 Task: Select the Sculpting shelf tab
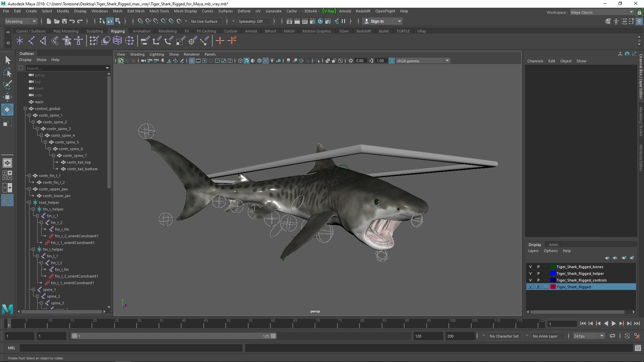click(94, 31)
